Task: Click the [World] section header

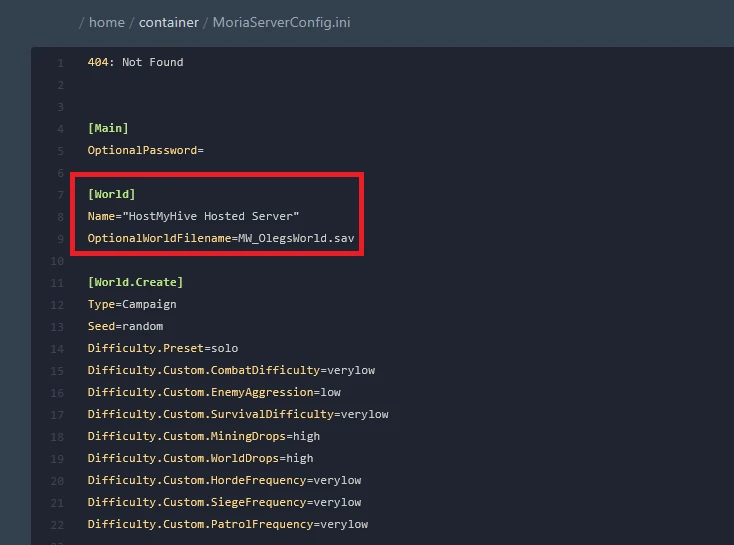Action: coord(111,194)
